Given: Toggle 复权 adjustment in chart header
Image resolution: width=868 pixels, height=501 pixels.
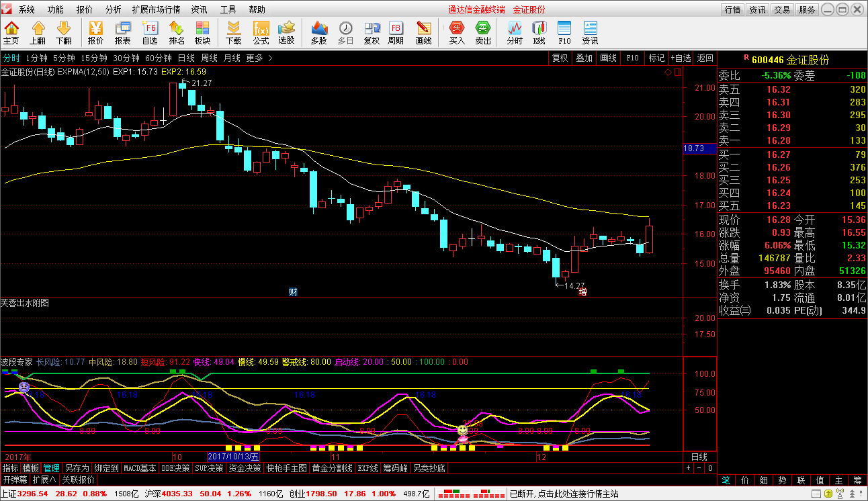Looking at the screenshot, I should (x=560, y=58).
